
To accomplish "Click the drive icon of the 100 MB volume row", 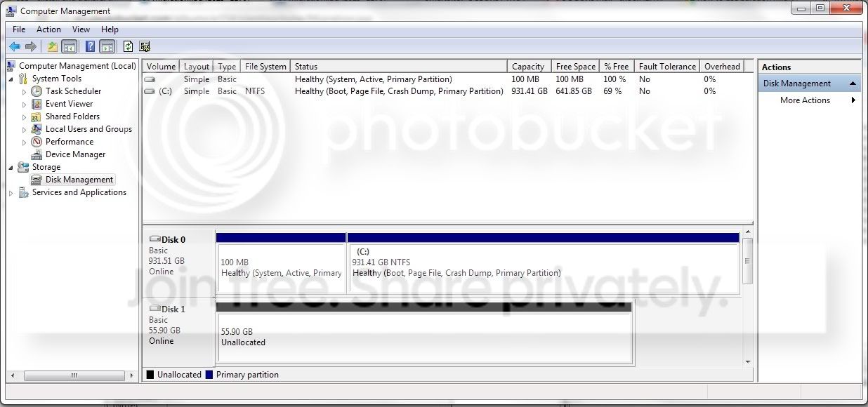I will [x=150, y=79].
